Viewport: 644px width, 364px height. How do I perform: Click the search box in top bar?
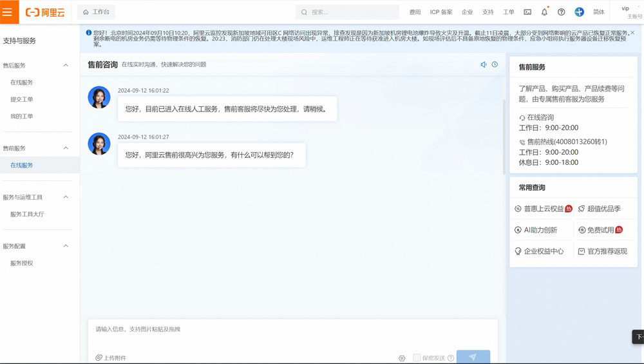[347, 12]
